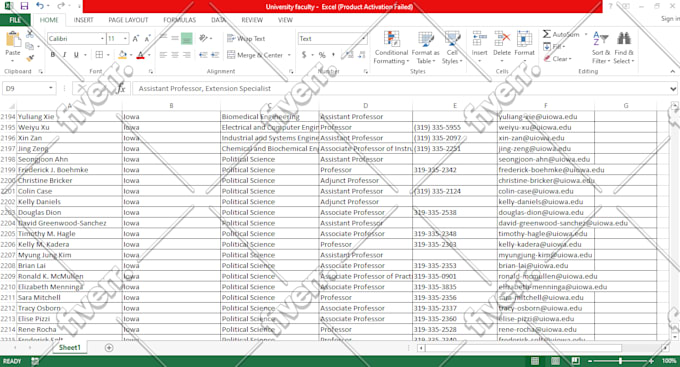The image size is (680, 367).
Task: Open the Borders button
Action: [99, 55]
